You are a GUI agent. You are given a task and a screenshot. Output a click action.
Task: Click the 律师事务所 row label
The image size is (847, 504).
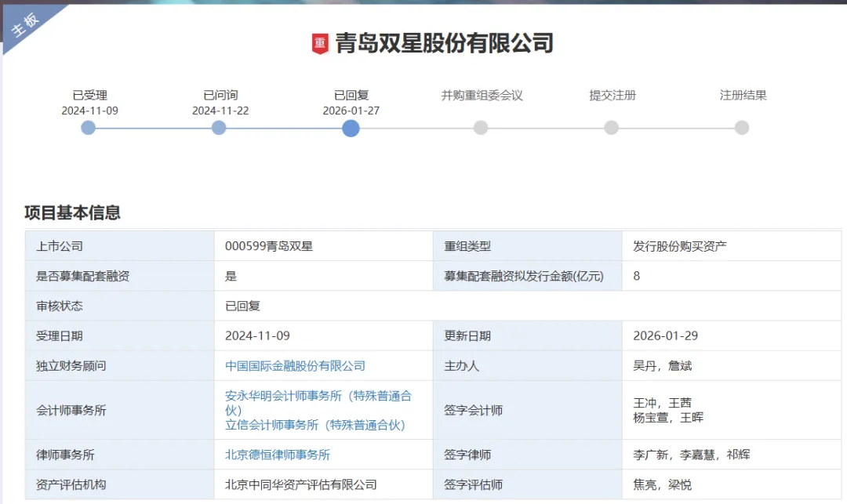(65, 455)
